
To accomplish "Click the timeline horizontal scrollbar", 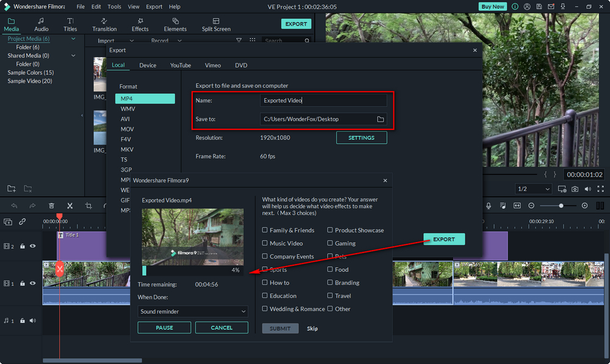I will point(92,360).
